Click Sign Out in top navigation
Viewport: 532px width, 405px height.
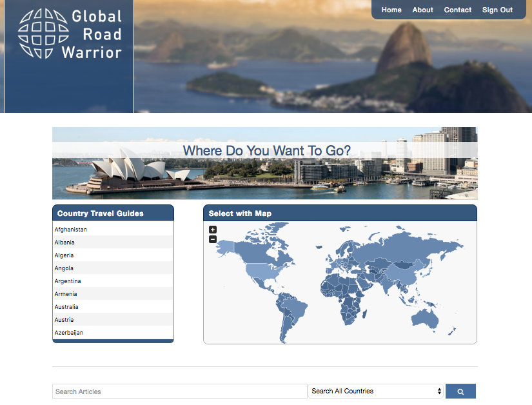pos(497,10)
